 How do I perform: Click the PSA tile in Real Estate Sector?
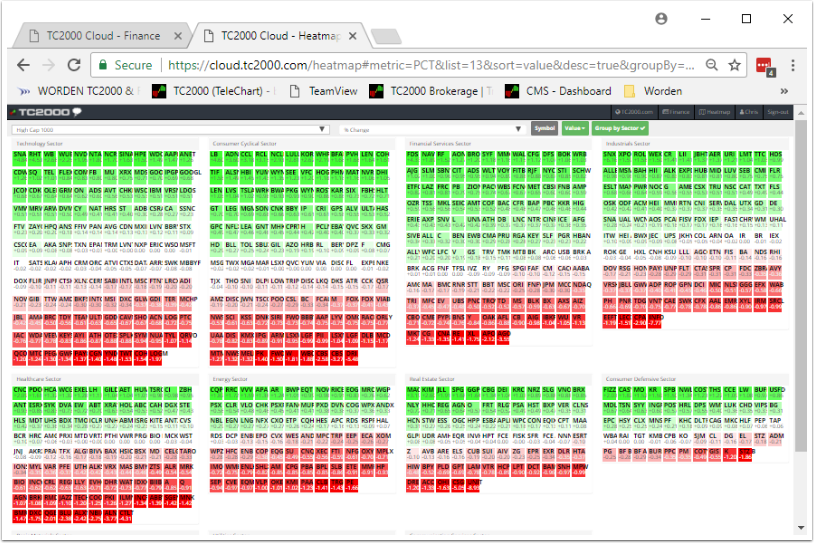(x=518, y=408)
